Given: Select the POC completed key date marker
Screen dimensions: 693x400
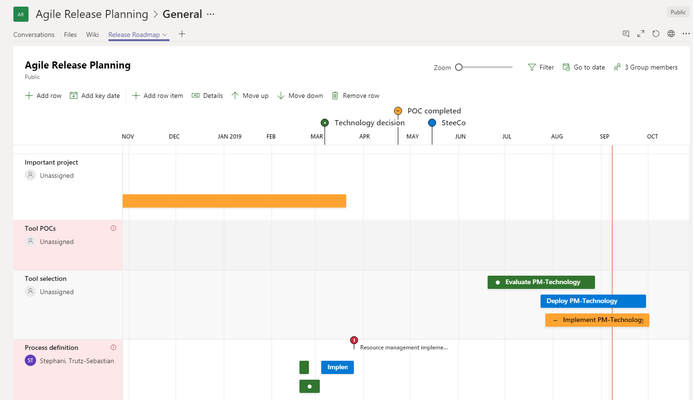Looking at the screenshot, I should [x=398, y=110].
